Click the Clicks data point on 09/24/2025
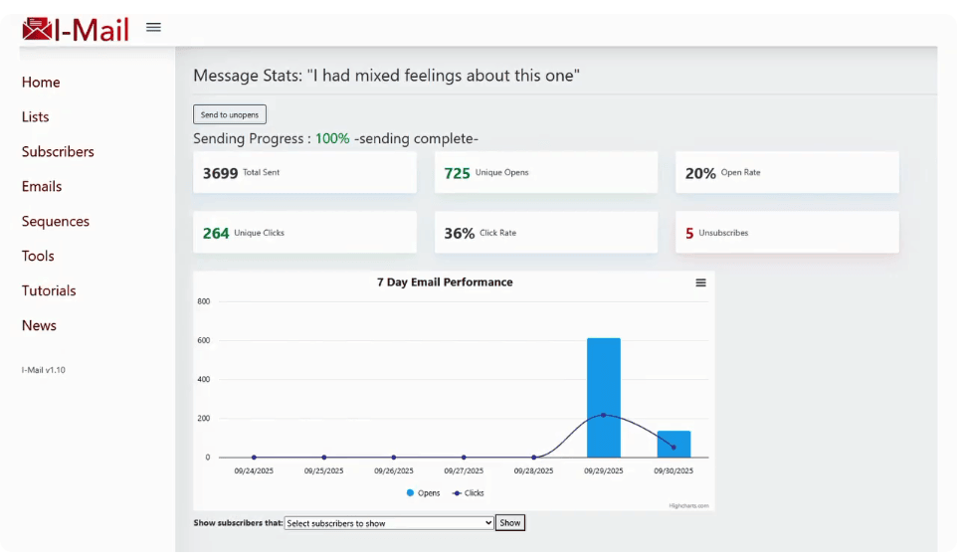The image size is (961, 560). tap(254, 458)
